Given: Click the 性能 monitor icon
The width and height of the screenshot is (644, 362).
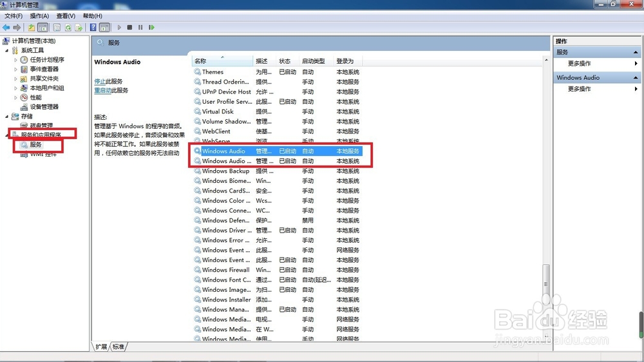Looking at the screenshot, I should (x=24, y=98).
